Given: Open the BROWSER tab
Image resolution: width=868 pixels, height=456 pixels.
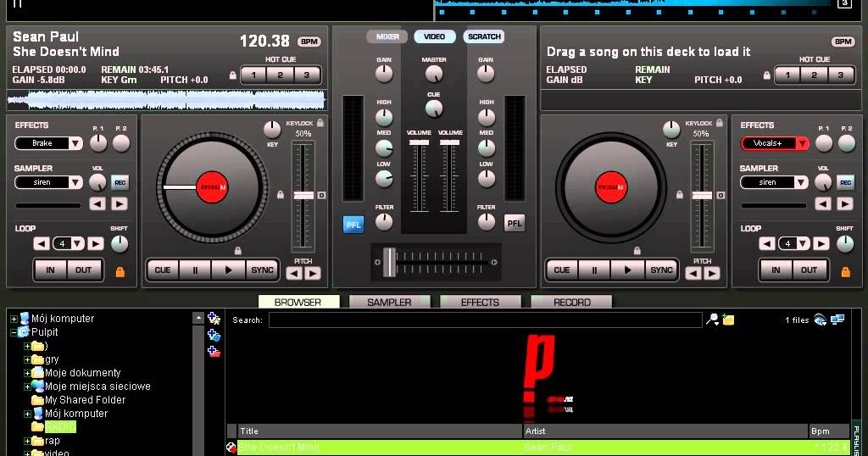Looking at the screenshot, I should click(298, 302).
